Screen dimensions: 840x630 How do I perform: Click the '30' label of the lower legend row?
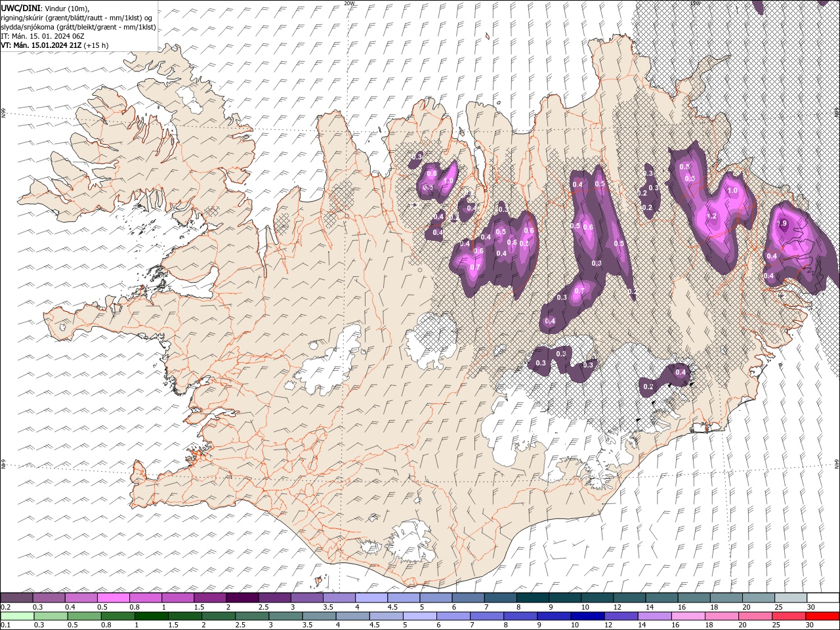coord(810,625)
